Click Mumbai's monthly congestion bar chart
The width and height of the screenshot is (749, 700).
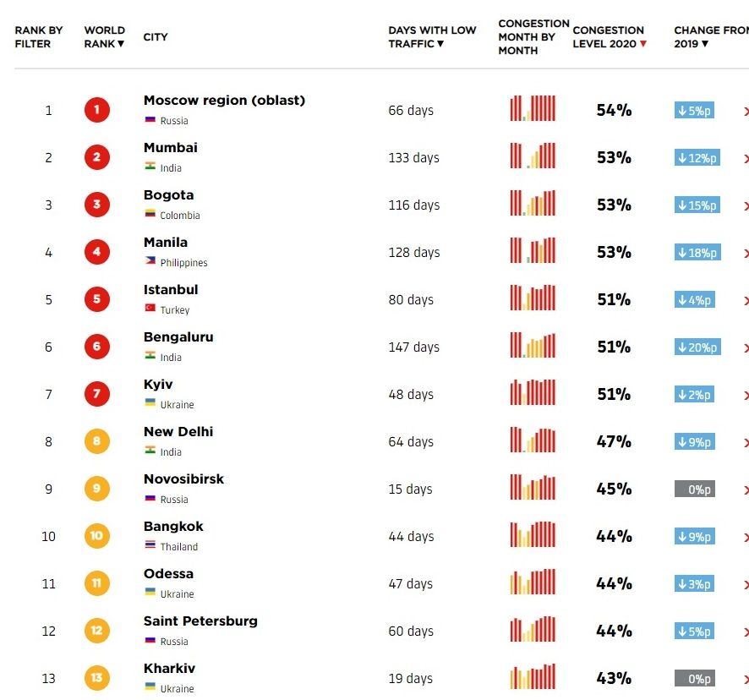[533, 156]
